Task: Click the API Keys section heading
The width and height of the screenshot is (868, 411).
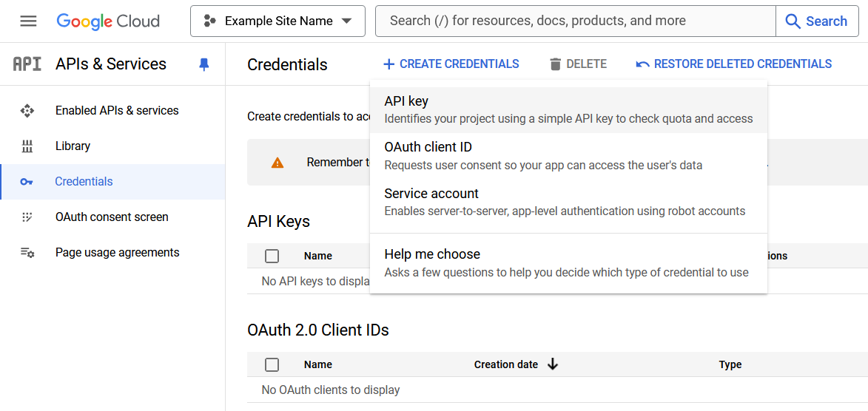Action: click(278, 222)
